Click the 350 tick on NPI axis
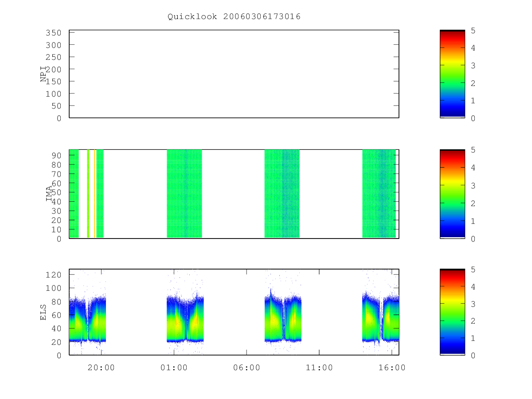The width and height of the screenshot is (532, 399). 53,33
